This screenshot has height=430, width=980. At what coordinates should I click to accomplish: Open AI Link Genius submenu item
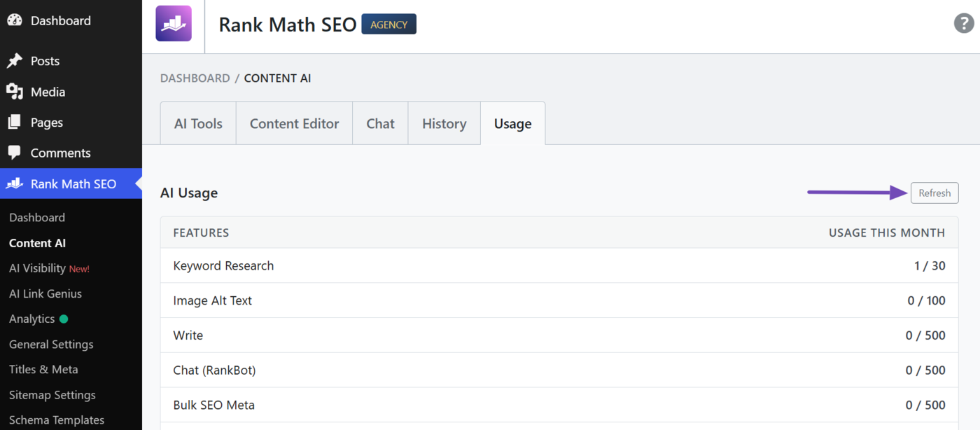45,293
